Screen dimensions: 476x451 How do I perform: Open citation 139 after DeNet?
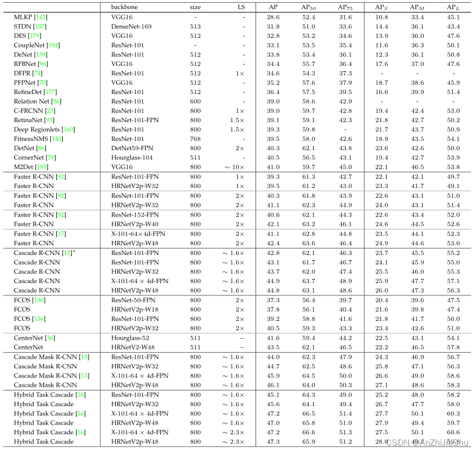pos(41,55)
